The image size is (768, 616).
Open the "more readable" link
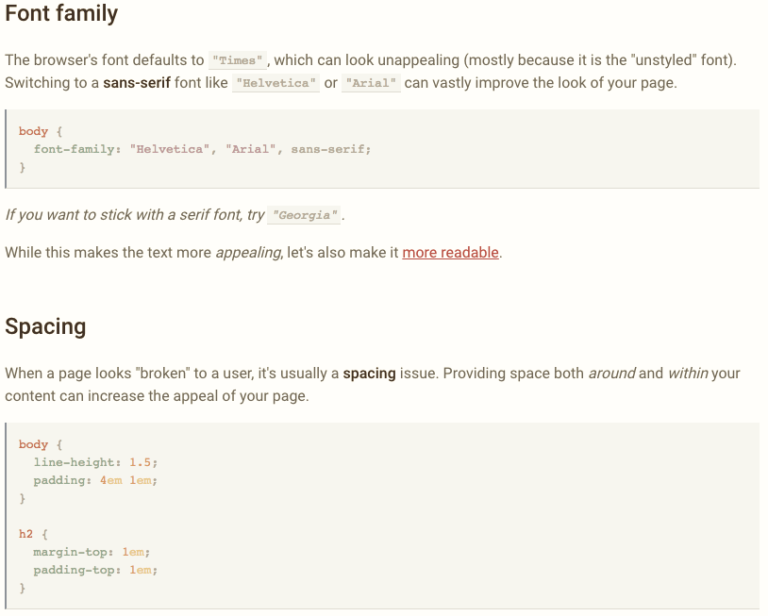(x=450, y=253)
